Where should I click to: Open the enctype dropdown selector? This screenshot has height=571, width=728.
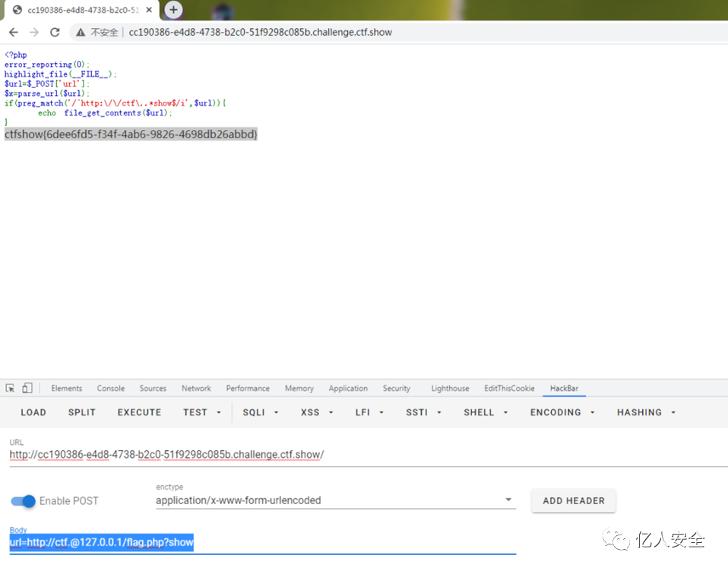tap(336, 500)
